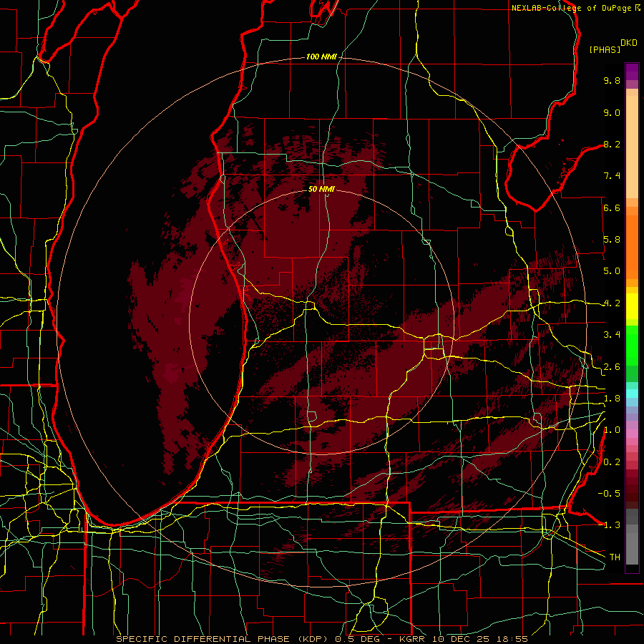Click the 3.4 scale value
644x644 pixels.
click(x=612, y=335)
